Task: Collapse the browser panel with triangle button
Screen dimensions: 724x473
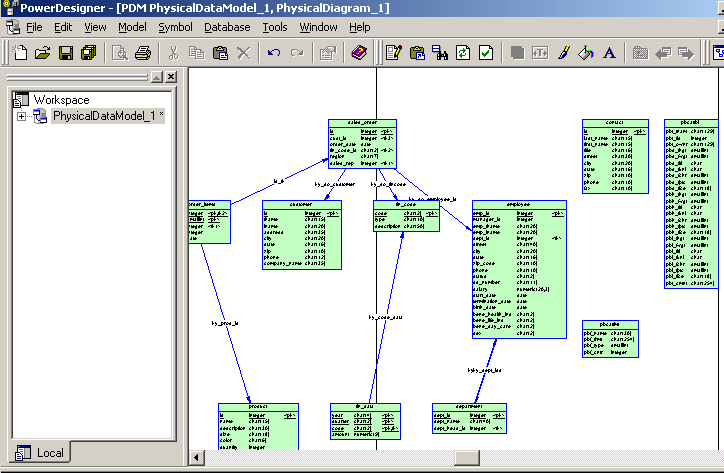Action: point(156,77)
